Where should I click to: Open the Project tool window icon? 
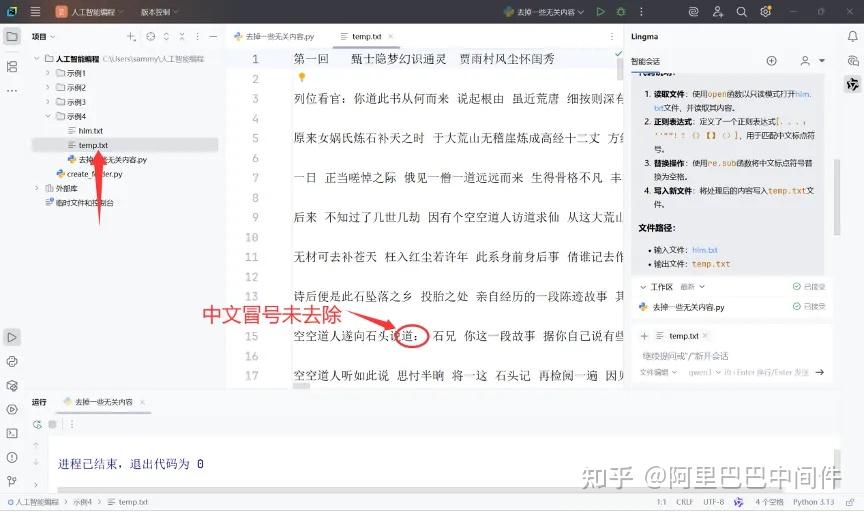pos(12,37)
